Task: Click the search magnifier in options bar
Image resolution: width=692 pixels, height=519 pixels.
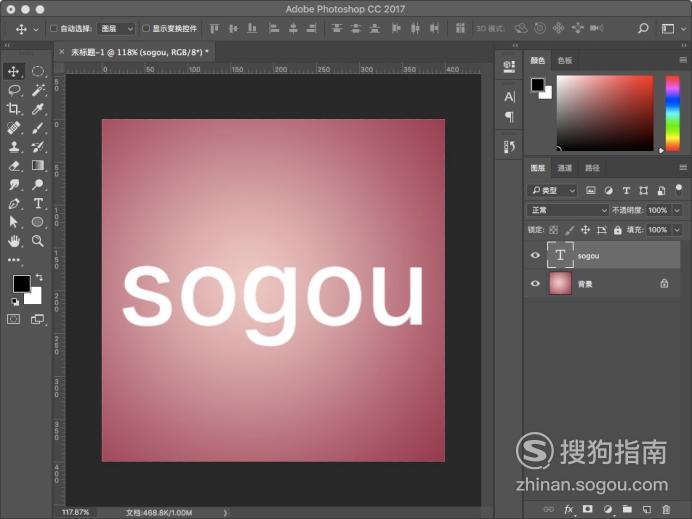Action: 643,29
